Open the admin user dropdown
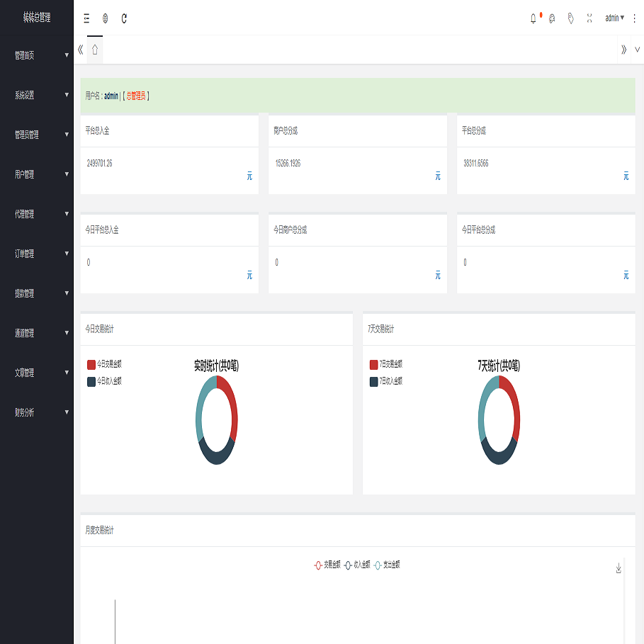Image resolution: width=644 pixels, height=644 pixels. pos(614,18)
